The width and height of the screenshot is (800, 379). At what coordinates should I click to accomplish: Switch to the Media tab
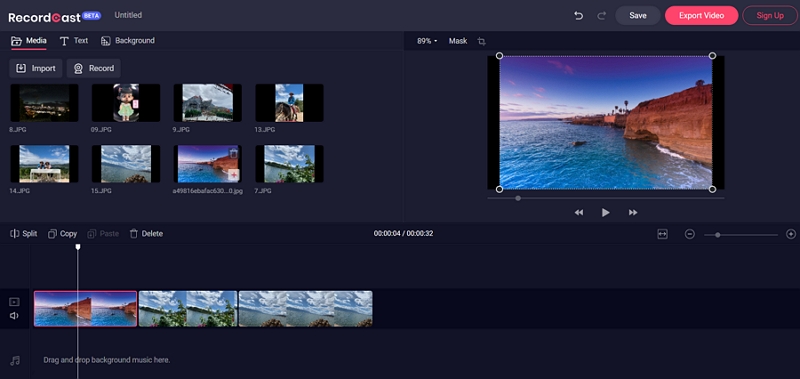[x=29, y=41]
